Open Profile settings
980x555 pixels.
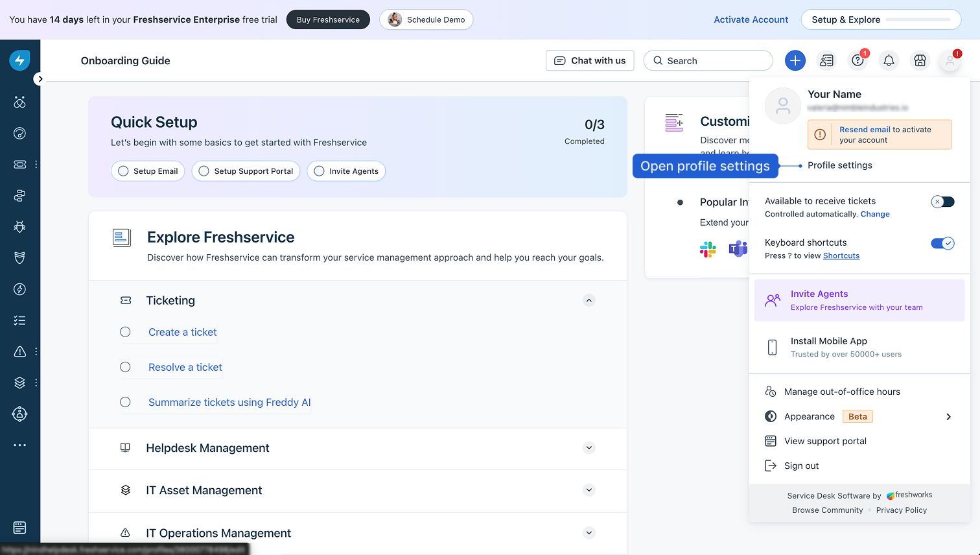click(839, 165)
